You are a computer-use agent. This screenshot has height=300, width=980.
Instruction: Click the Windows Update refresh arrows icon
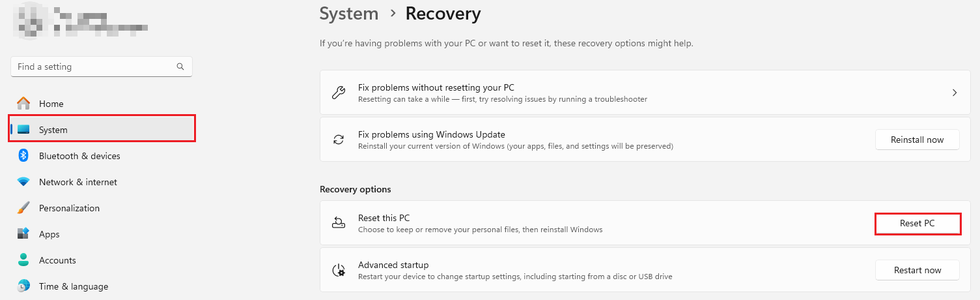pyautogui.click(x=339, y=140)
